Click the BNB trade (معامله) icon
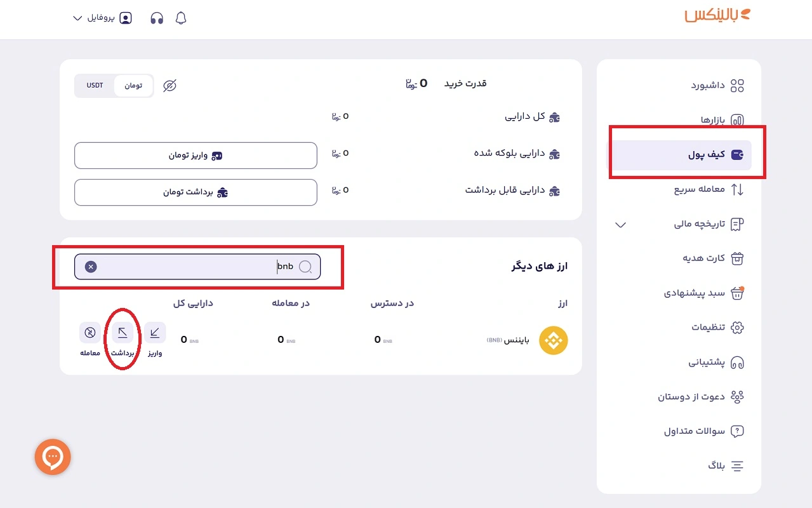This screenshot has height=508, width=812. (90, 333)
